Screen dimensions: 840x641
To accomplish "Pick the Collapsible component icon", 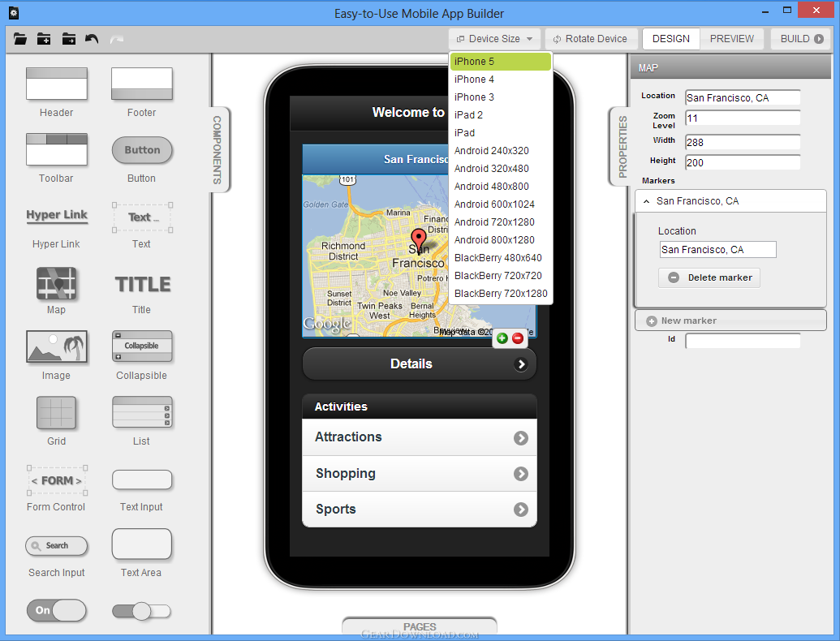I will (142, 346).
